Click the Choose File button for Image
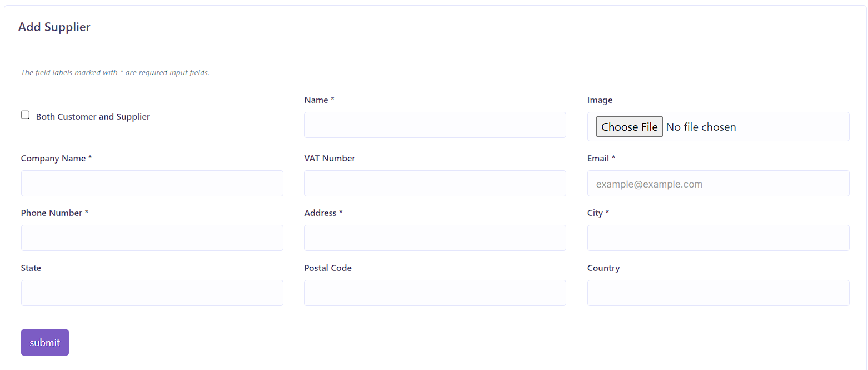The width and height of the screenshot is (868, 370). (x=629, y=127)
